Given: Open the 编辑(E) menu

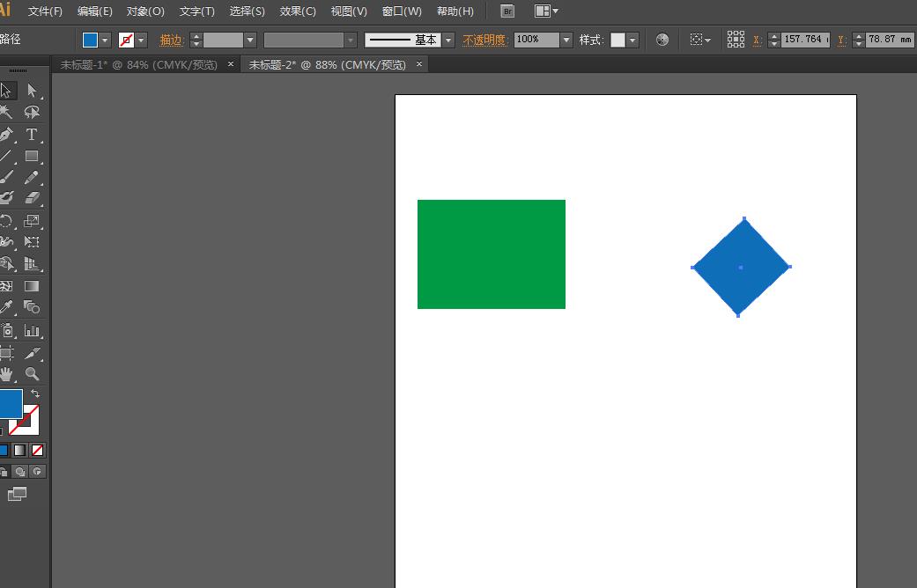Looking at the screenshot, I should (x=95, y=11).
